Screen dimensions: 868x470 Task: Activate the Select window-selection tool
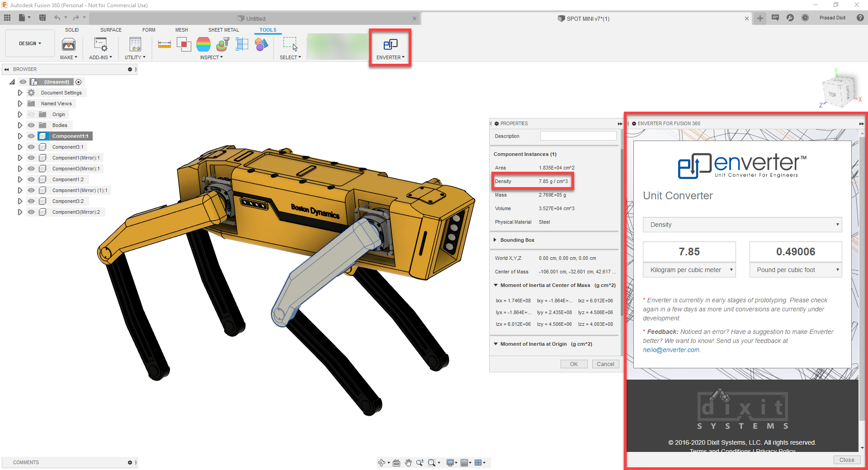[290, 44]
